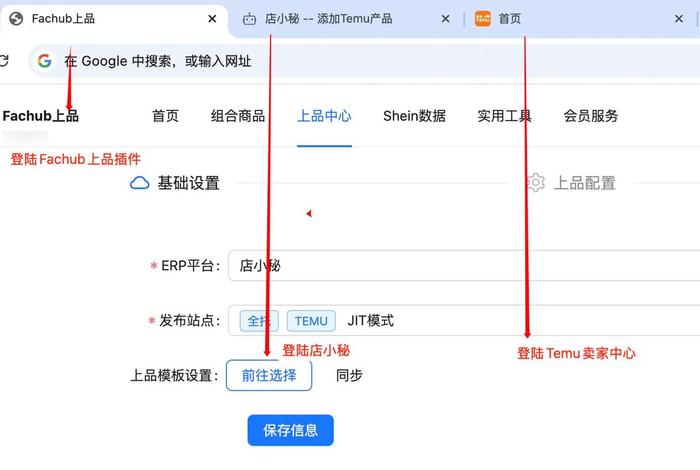Click the TEMU tag in 发布站点

(311, 321)
